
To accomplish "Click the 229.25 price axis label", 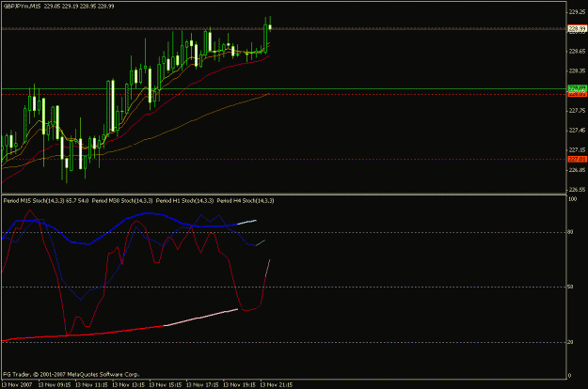I will point(577,12).
